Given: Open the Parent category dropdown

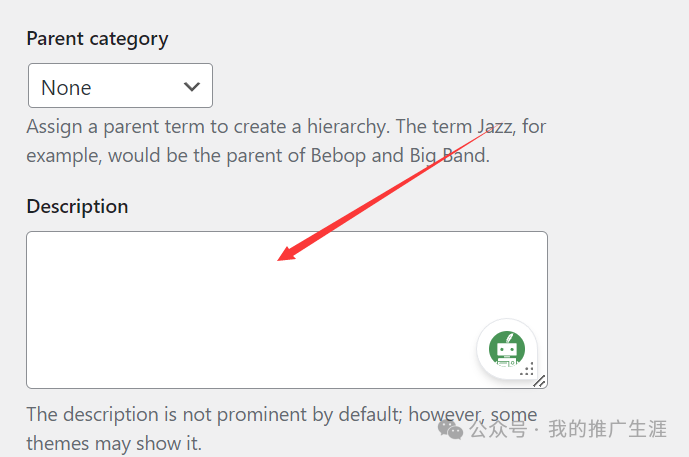Looking at the screenshot, I should (x=120, y=86).
